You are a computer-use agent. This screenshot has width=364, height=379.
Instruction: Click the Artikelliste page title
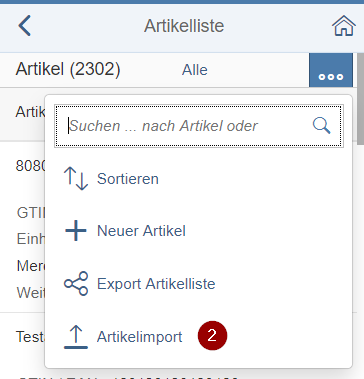click(184, 26)
